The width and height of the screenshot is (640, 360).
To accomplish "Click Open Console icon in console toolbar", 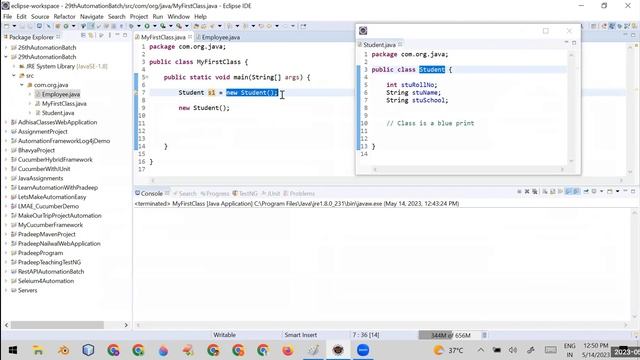I will [x=609, y=191].
